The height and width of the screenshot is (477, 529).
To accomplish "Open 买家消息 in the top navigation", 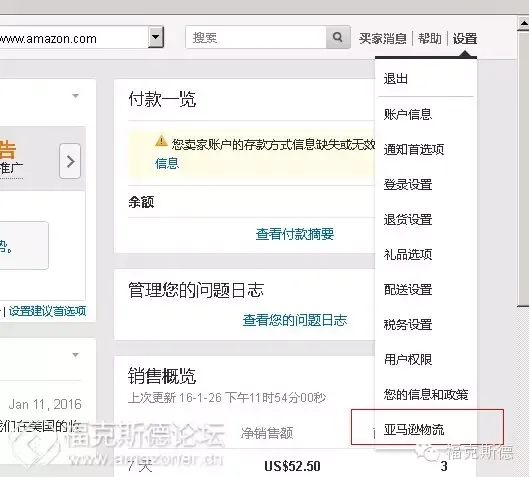I will [x=383, y=38].
